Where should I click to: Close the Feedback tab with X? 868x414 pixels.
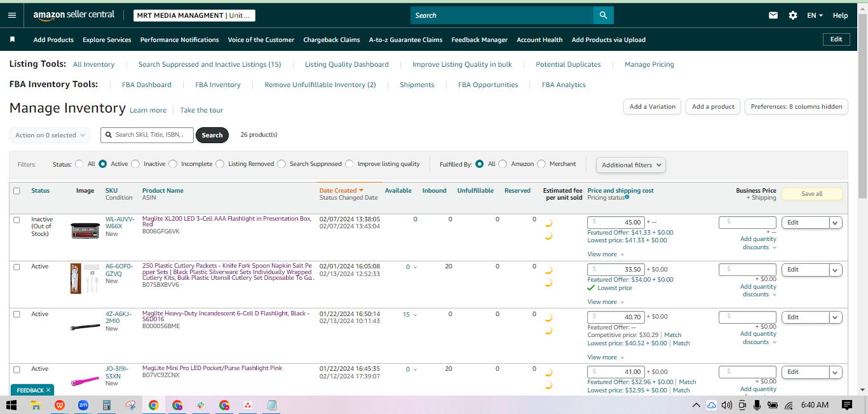pos(48,390)
